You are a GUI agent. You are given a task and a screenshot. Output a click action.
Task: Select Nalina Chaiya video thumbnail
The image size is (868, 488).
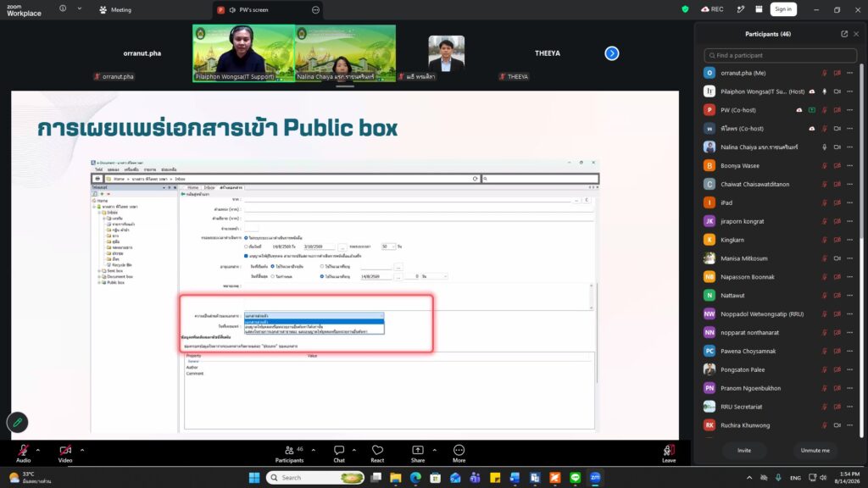(x=345, y=53)
